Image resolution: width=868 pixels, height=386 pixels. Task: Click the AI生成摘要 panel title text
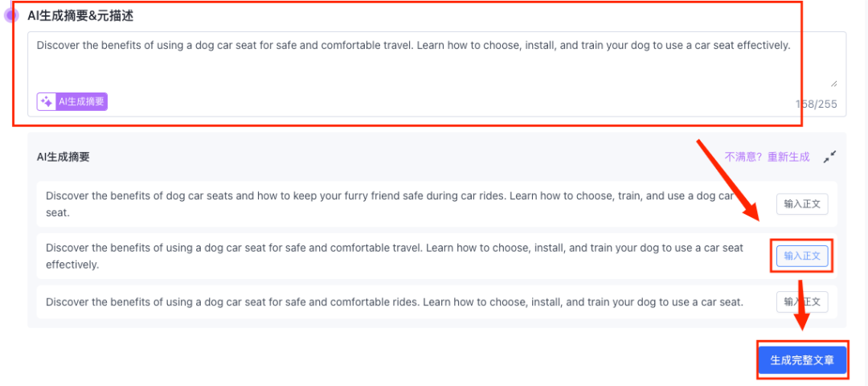(x=63, y=157)
